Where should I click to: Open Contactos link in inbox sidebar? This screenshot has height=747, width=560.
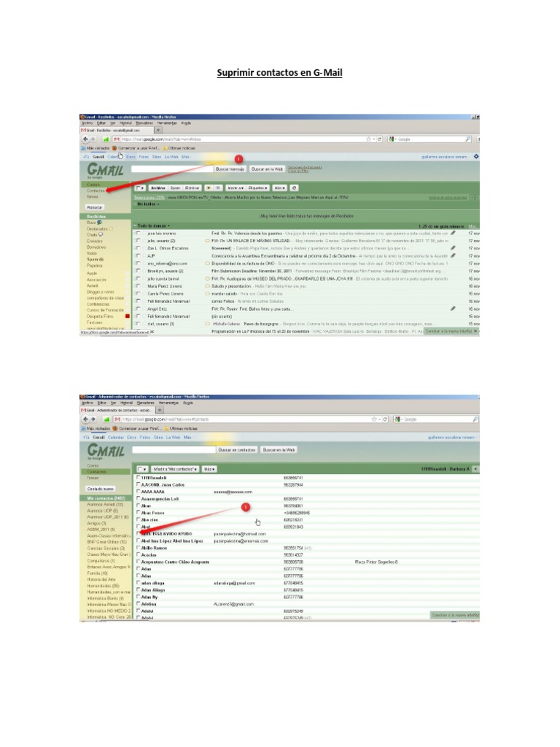(96, 190)
